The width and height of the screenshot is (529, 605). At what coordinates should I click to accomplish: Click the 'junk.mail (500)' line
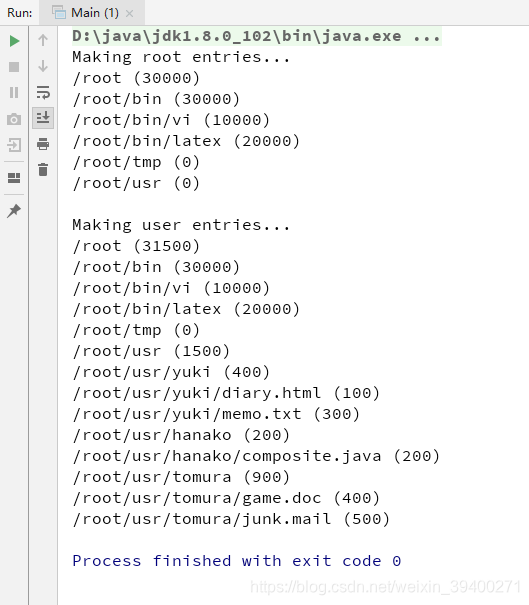pyautogui.click(x=231, y=519)
